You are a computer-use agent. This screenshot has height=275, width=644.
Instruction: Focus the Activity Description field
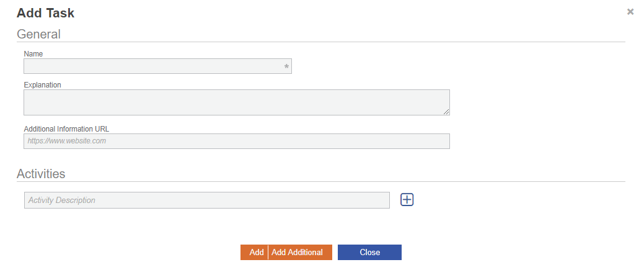click(x=206, y=200)
